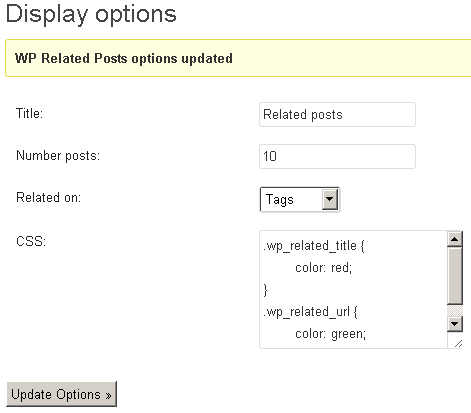Place cursor on the .wp_related_title line
This screenshot has height=413, width=471.
click(314, 246)
